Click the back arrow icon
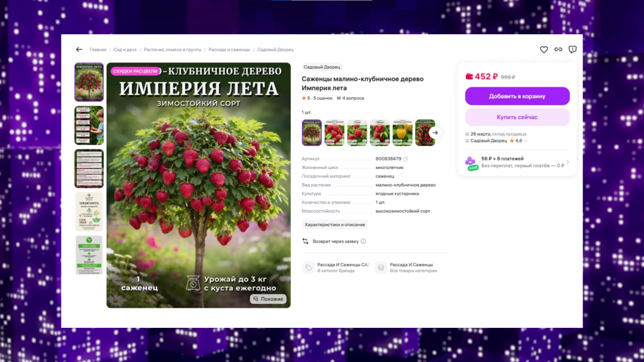 [79, 50]
